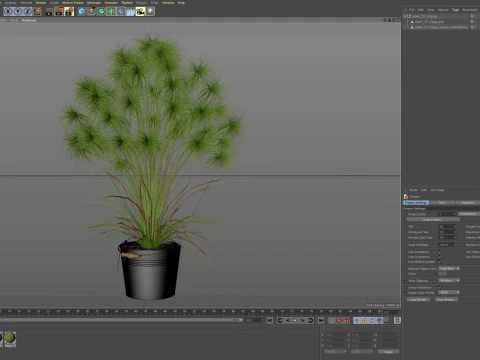The height and width of the screenshot is (360, 480).
Task: Open View Clipping dropdown
Action: click(x=449, y=281)
